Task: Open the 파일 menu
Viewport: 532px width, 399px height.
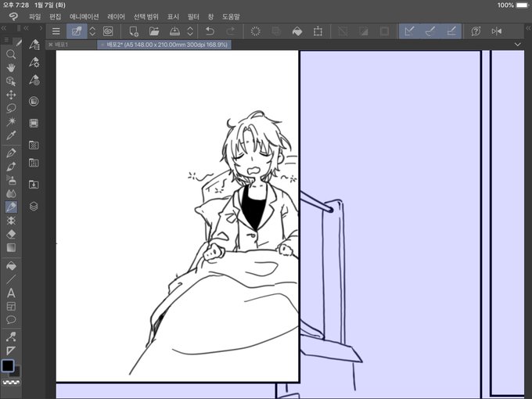Action: [34, 16]
